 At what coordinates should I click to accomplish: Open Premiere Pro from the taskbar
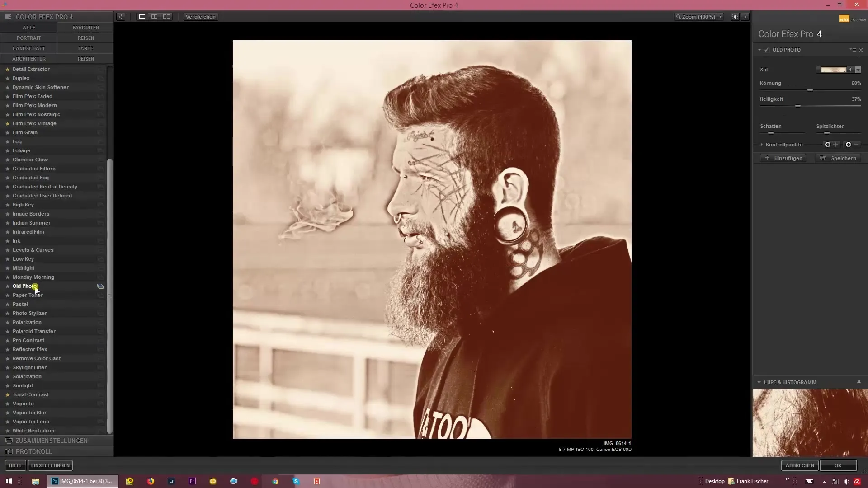tap(192, 481)
